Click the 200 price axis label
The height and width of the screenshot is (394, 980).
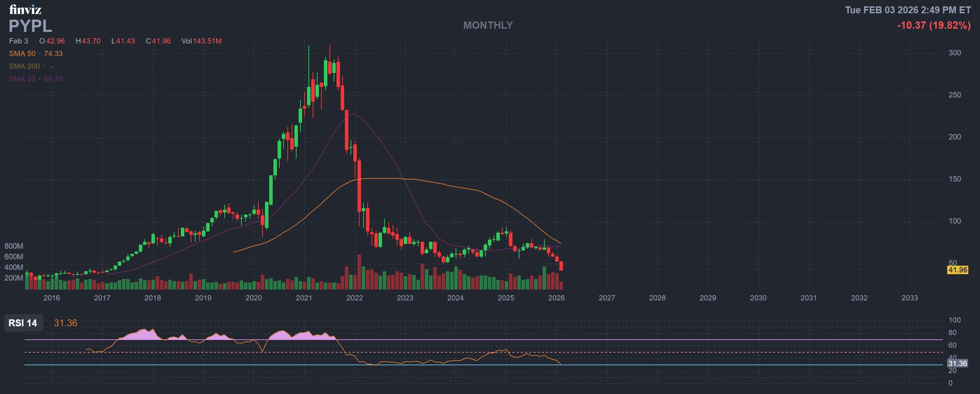pos(955,137)
